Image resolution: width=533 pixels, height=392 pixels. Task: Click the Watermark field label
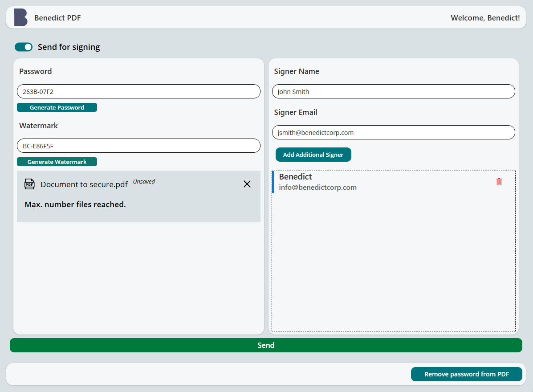[x=38, y=126]
